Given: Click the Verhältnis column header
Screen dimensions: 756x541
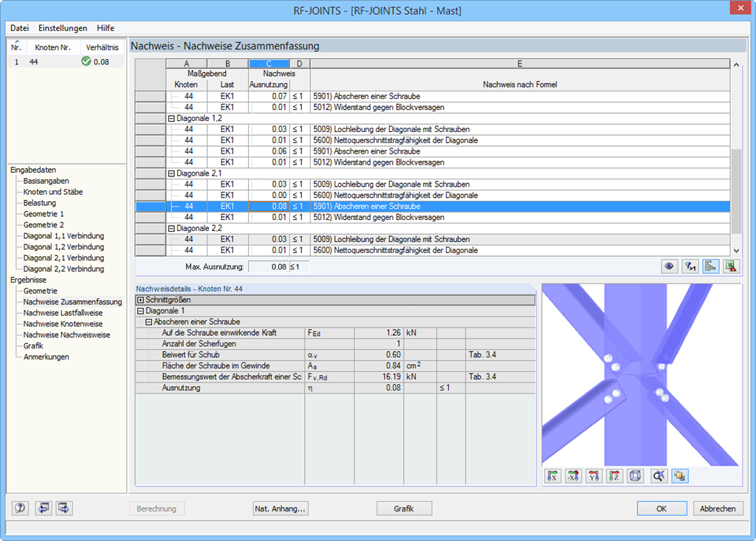Looking at the screenshot, I should coord(102,47).
